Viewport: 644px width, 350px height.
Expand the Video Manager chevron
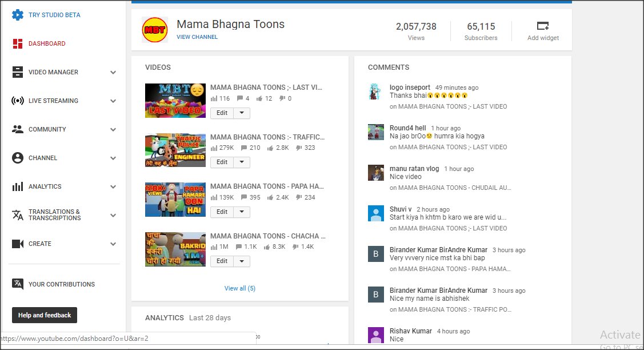pos(113,73)
